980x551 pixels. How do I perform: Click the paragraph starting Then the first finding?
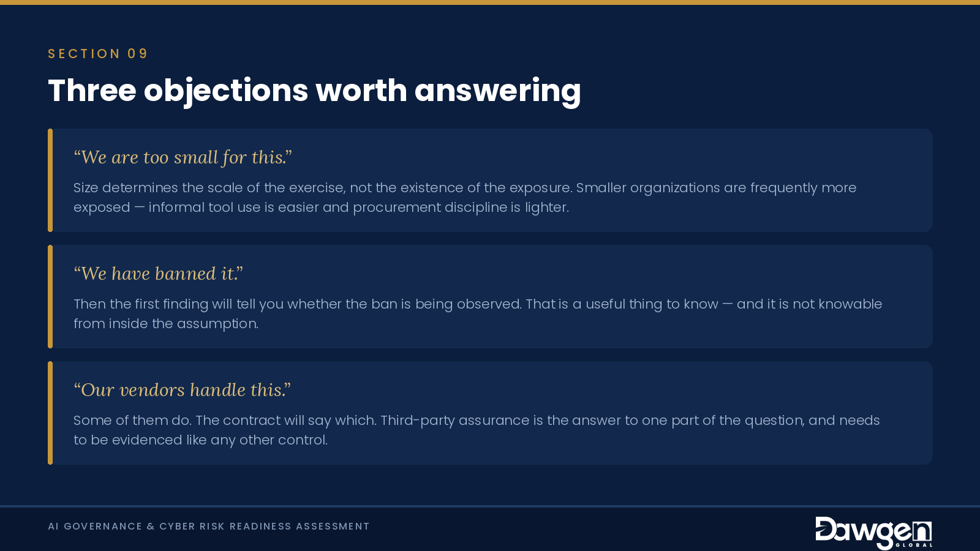[478, 313]
